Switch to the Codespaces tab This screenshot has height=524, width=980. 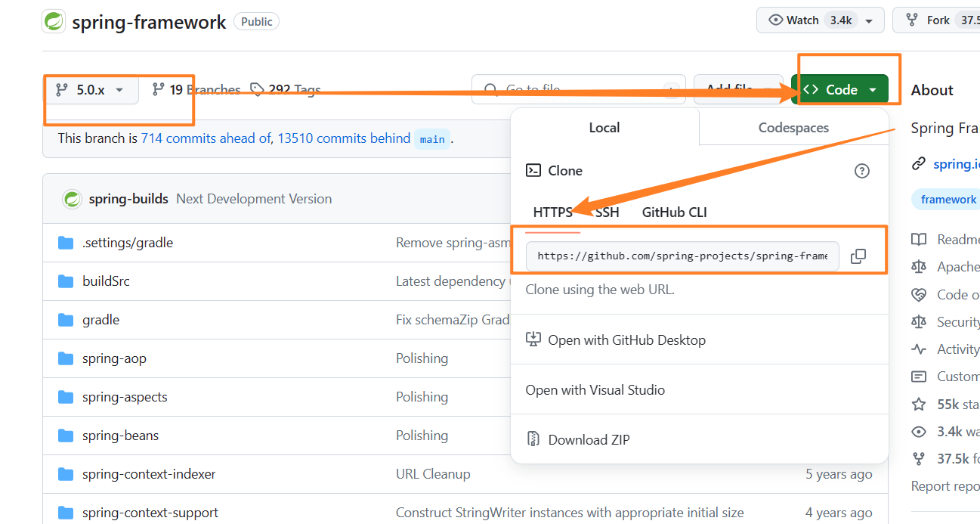793,128
